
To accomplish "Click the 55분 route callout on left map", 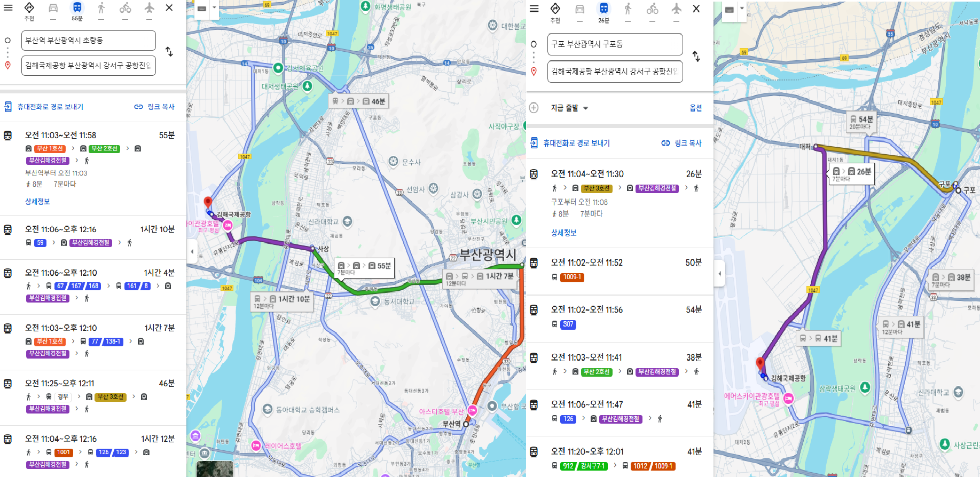I will (364, 268).
